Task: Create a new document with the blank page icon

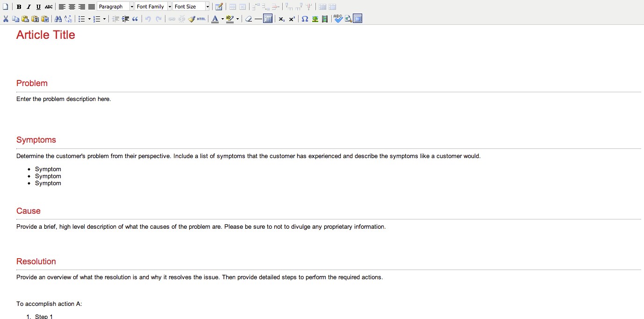Action: [6, 7]
